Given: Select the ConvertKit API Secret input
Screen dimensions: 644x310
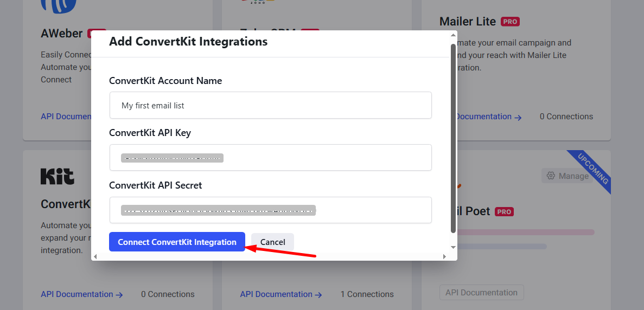Looking at the screenshot, I should 270,210.
